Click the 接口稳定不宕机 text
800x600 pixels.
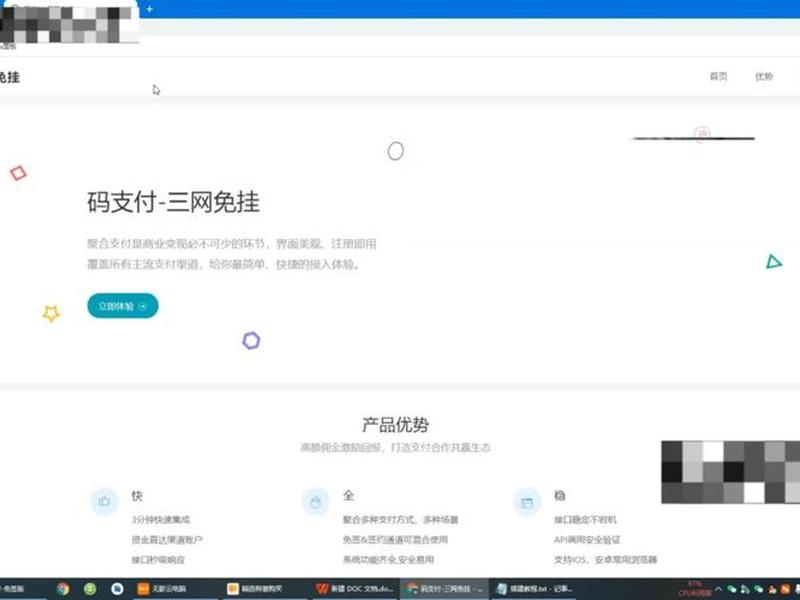click(585, 519)
